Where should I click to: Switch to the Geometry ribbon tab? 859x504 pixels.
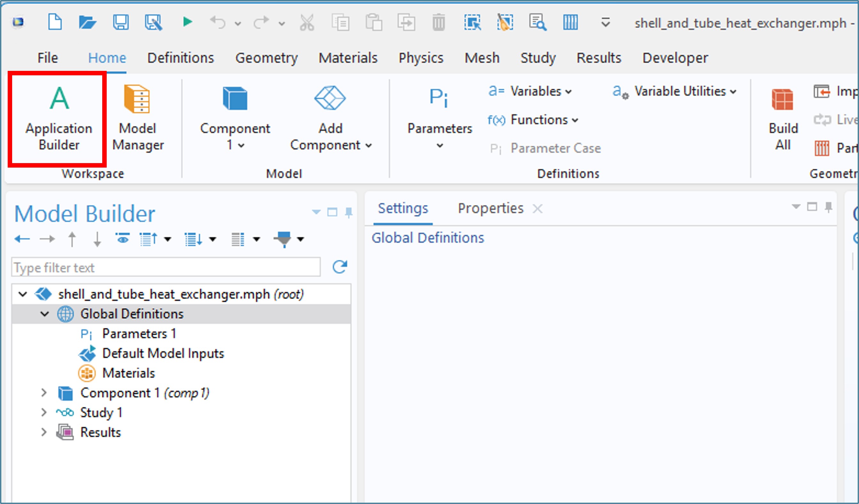click(266, 58)
